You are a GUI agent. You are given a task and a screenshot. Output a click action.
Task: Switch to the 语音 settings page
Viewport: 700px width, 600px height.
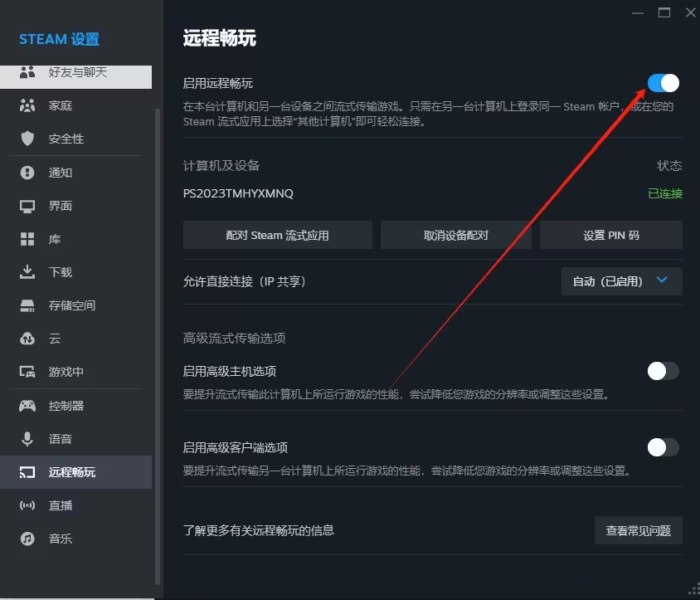coord(76,439)
